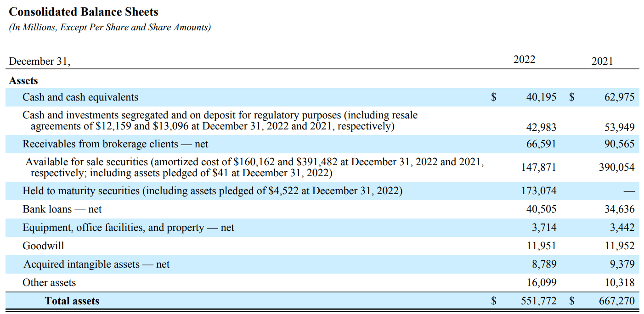
Task: Select the 34,636 bank loans value
Action: pos(619,209)
